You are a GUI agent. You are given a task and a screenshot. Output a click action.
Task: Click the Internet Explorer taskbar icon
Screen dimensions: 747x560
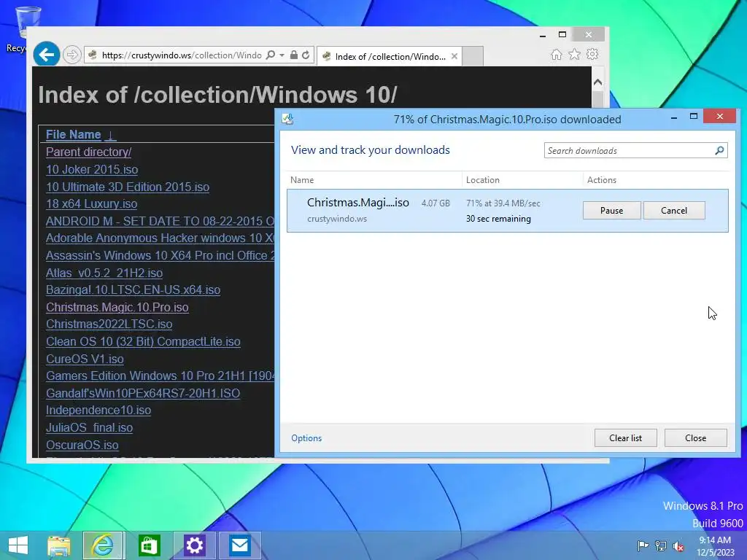tap(103, 545)
